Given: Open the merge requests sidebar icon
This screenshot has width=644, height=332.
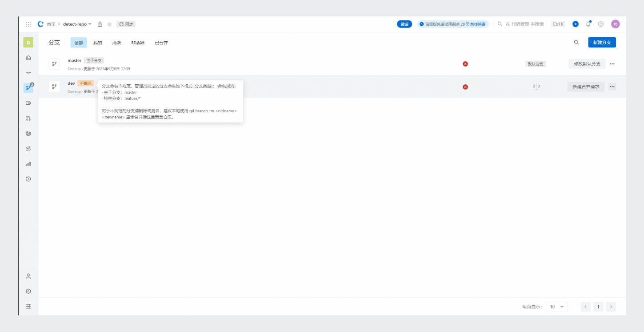Looking at the screenshot, I should click(28, 118).
